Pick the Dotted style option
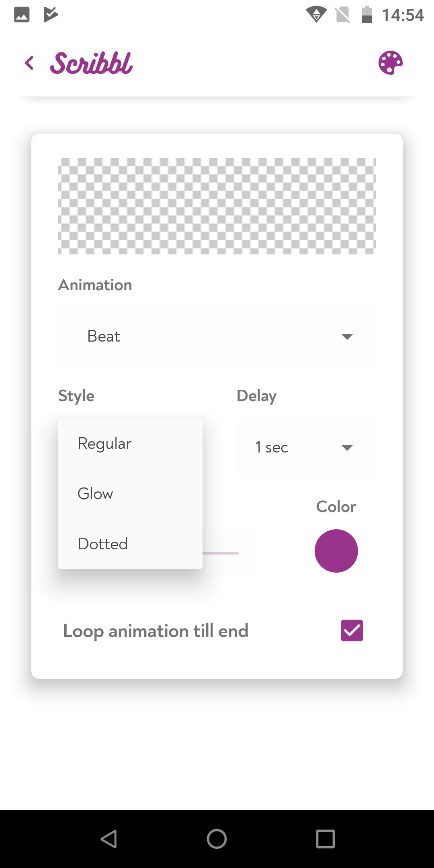This screenshot has width=434, height=868. point(130,544)
